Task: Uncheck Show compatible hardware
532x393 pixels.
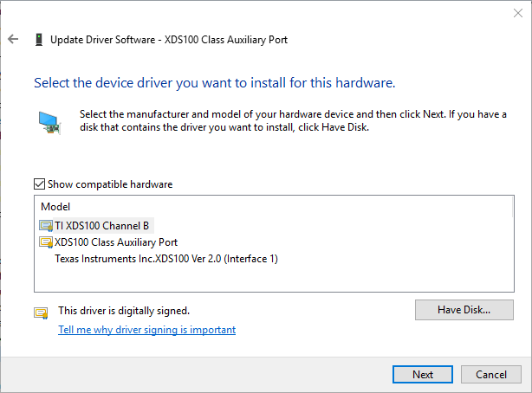Action: pyautogui.click(x=38, y=184)
